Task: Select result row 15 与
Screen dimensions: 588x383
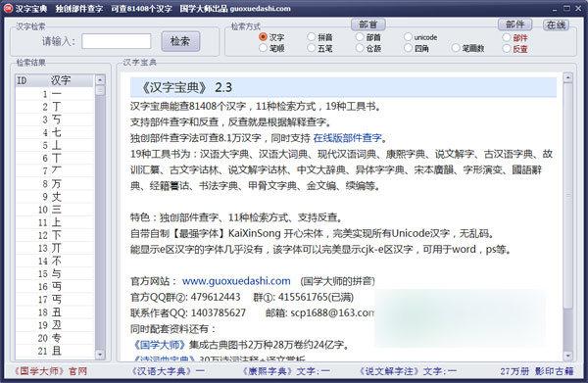Action: pos(55,273)
